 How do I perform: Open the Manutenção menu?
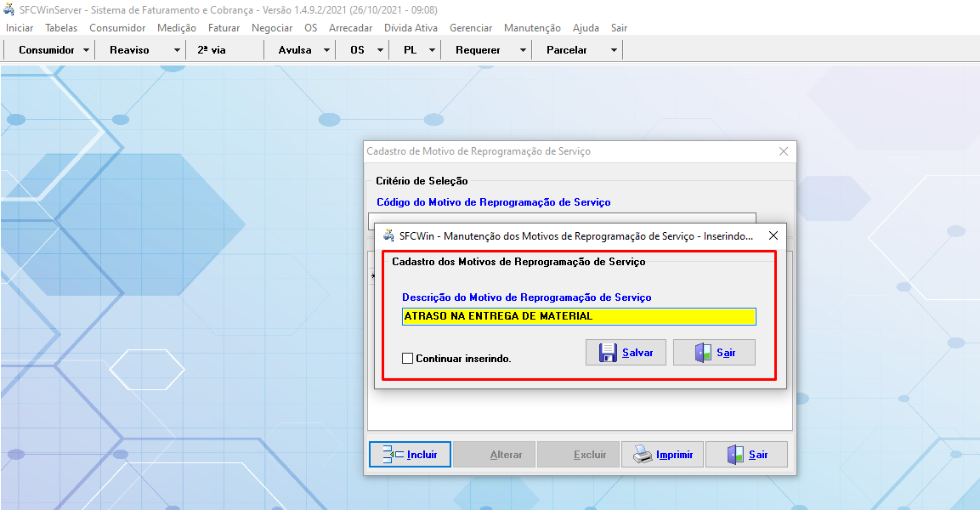pyautogui.click(x=532, y=28)
